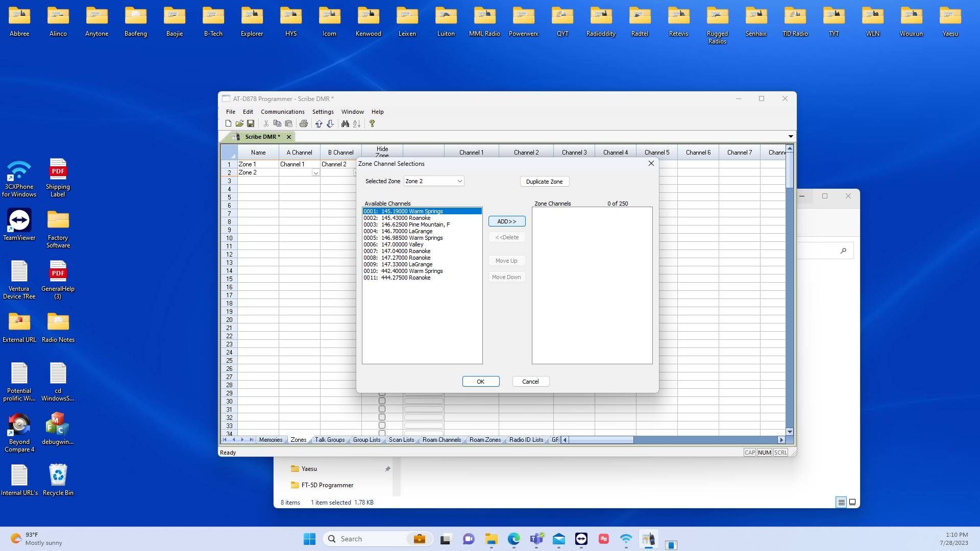Open the Baofeng desktop folder
Viewport: 980px width, 551px height.
[136, 22]
